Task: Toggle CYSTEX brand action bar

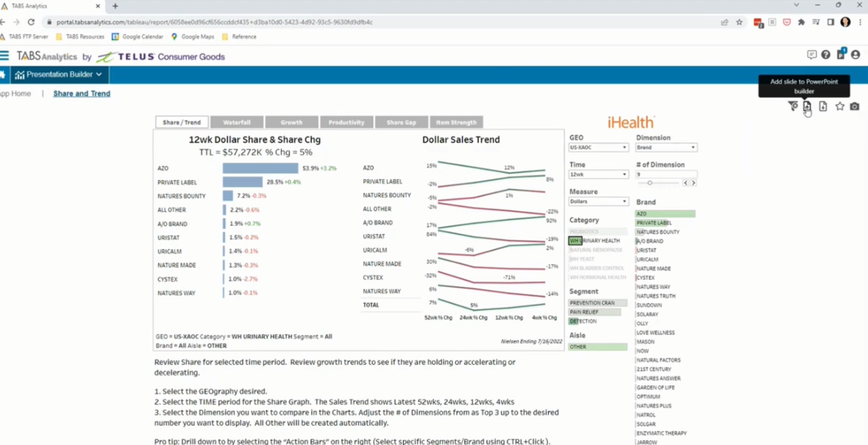Action: pyautogui.click(x=645, y=278)
